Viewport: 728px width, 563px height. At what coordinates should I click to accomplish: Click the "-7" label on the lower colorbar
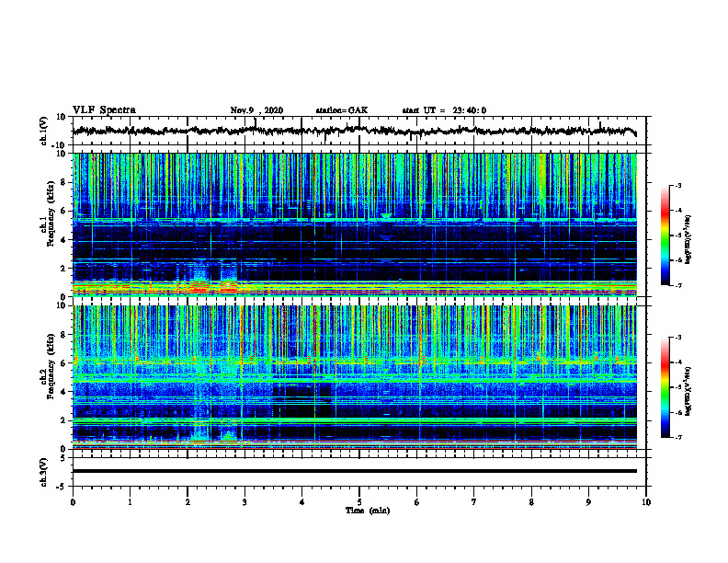pos(677,437)
